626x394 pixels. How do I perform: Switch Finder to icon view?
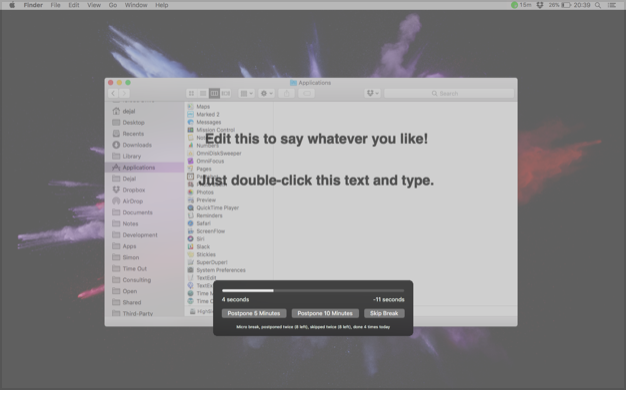[191, 93]
